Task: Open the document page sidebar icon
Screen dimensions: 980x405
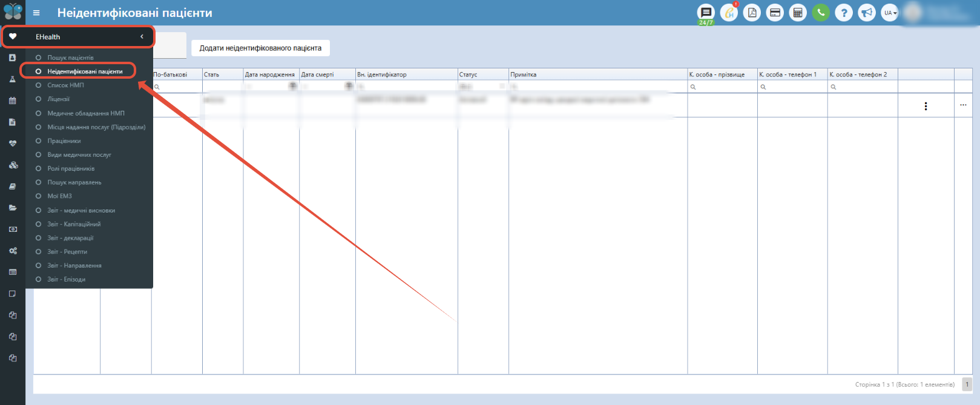Action: tap(13, 122)
